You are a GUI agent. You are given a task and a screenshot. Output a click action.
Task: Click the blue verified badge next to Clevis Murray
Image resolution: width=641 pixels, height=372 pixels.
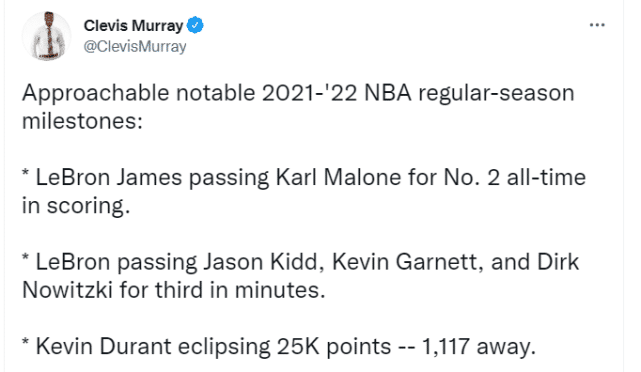195,25
